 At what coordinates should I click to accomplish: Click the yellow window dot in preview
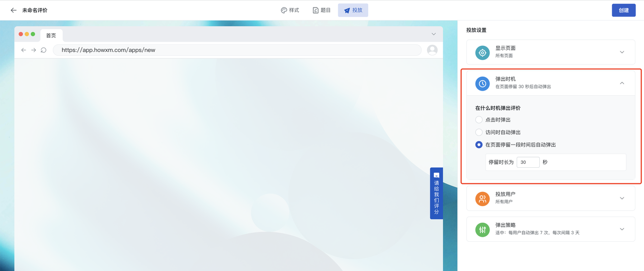[27, 34]
